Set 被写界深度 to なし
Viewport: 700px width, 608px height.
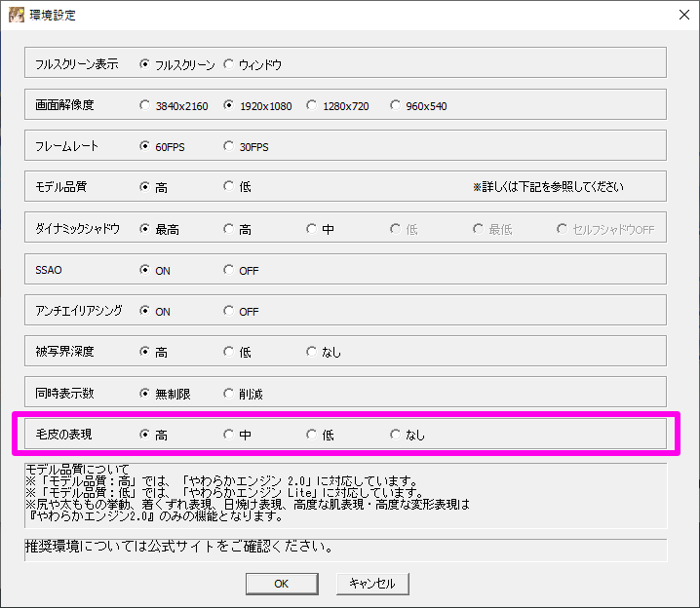[312, 352]
